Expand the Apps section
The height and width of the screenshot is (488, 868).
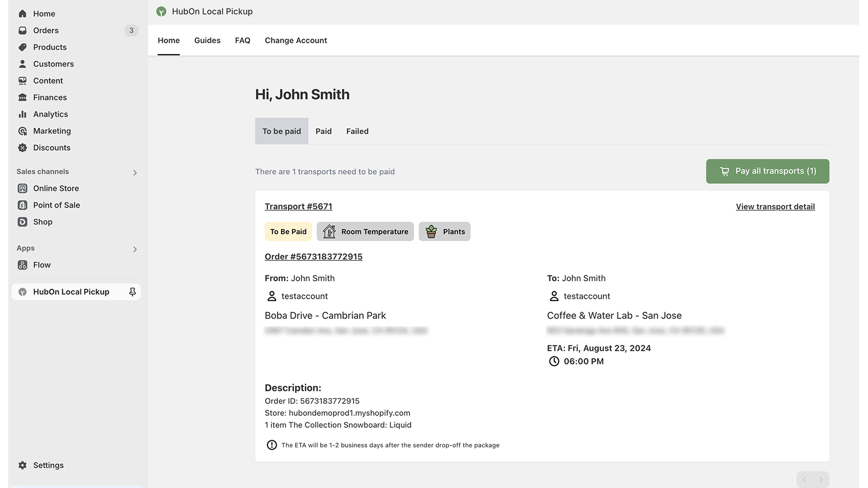click(x=135, y=249)
